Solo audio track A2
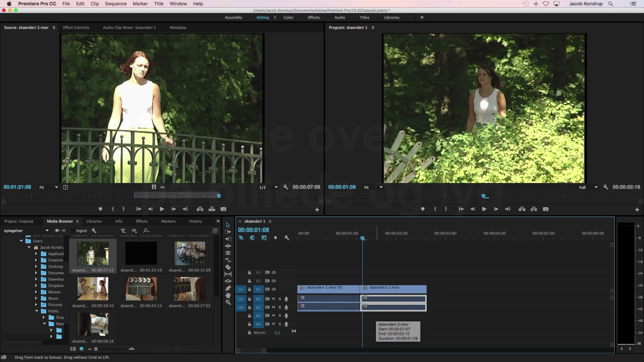Viewport: 644px width, 362px height. (280, 307)
